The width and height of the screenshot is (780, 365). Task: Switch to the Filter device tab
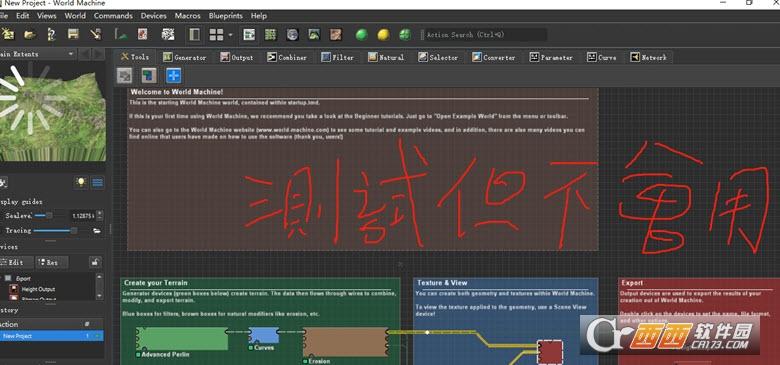click(x=338, y=57)
